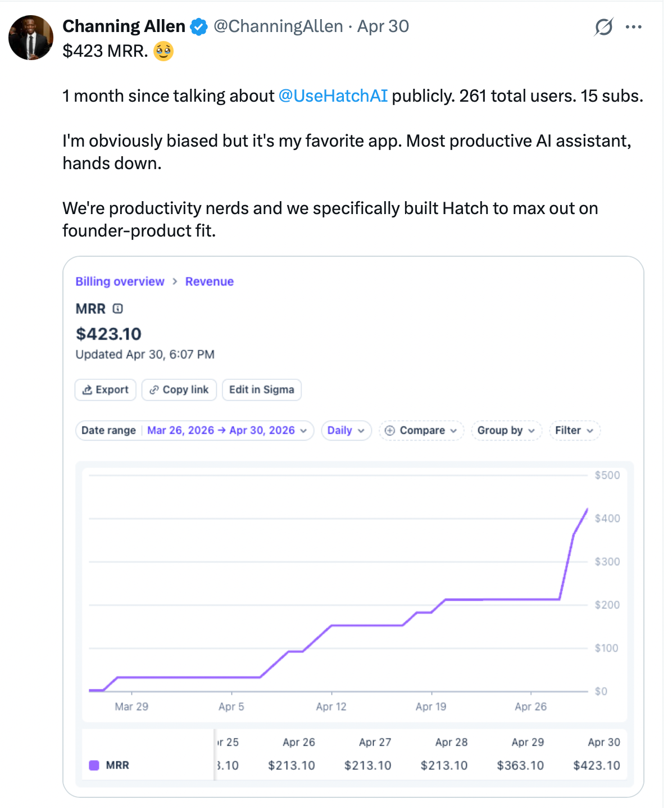Click the Apr 19 x-axis label
The height and width of the screenshot is (808, 672).
[x=431, y=707]
